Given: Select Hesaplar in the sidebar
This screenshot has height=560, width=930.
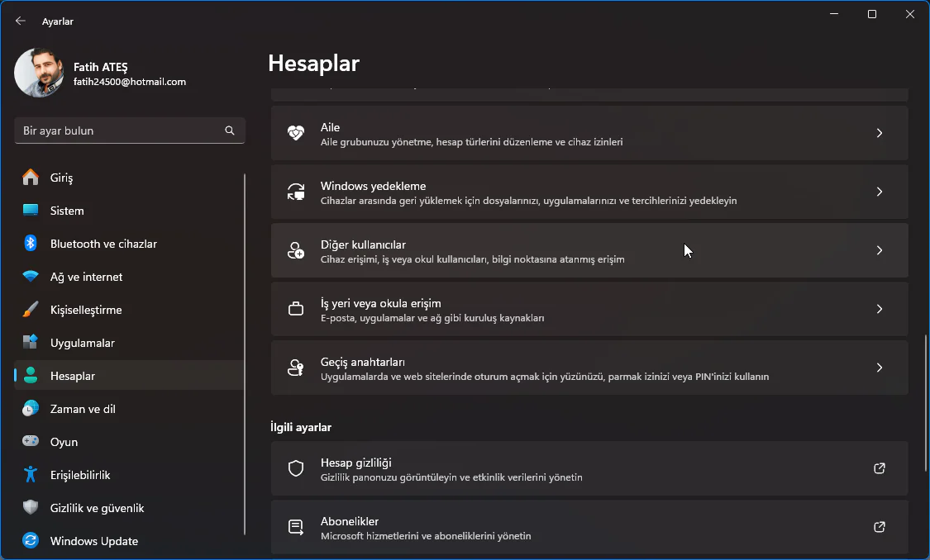Looking at the screenshot, I should coord(74,376).
